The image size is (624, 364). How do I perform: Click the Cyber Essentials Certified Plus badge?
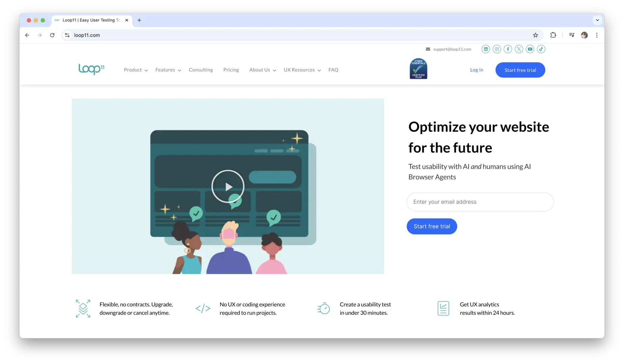418,69
